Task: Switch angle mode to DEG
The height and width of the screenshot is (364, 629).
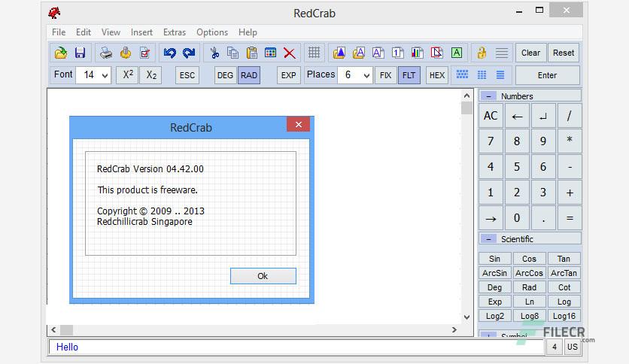Action: click(x=225, y=75)
